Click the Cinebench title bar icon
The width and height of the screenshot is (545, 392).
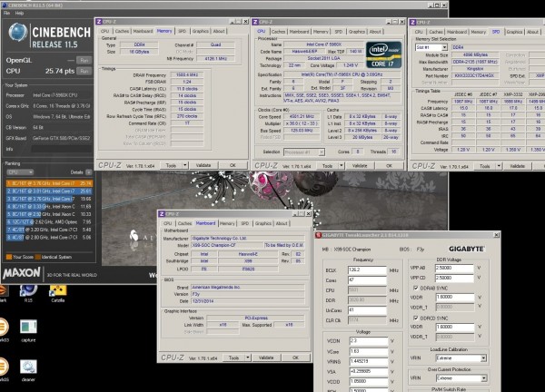5,5
